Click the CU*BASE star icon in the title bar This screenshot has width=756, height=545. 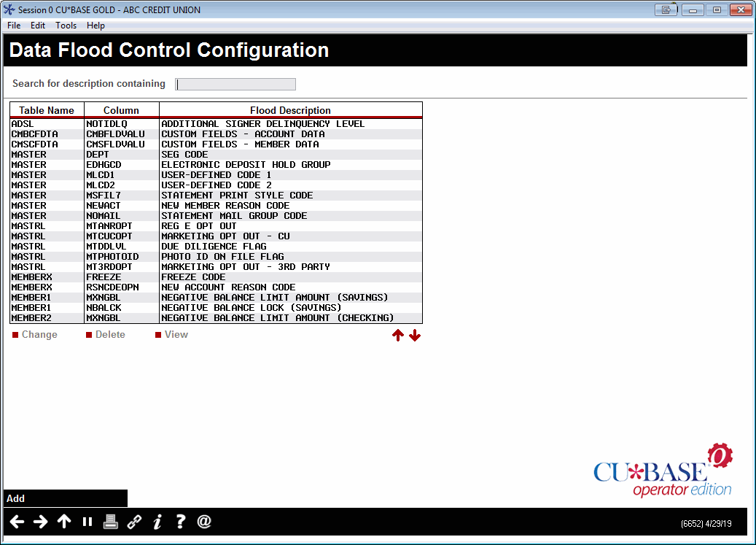pyautogui.click(x=9, y=9)
